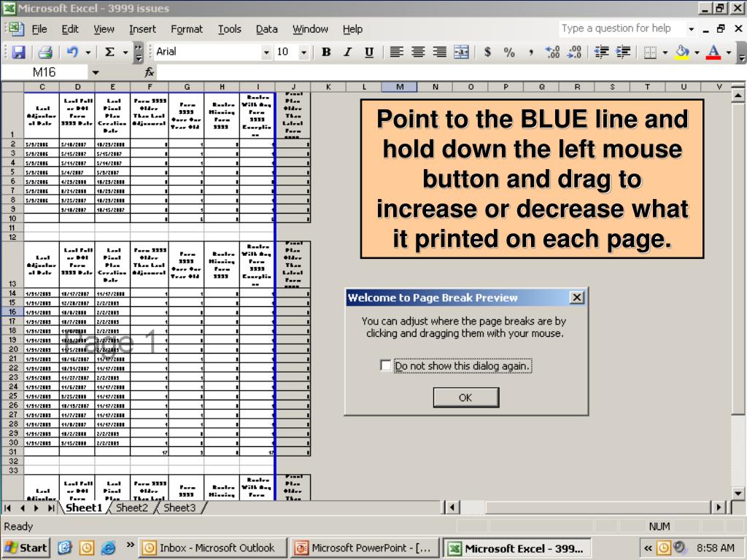Image resolution: width=747 pixels, height=560 pixels.
Task: Click the Font Color red A
Action: click(713, 52)
